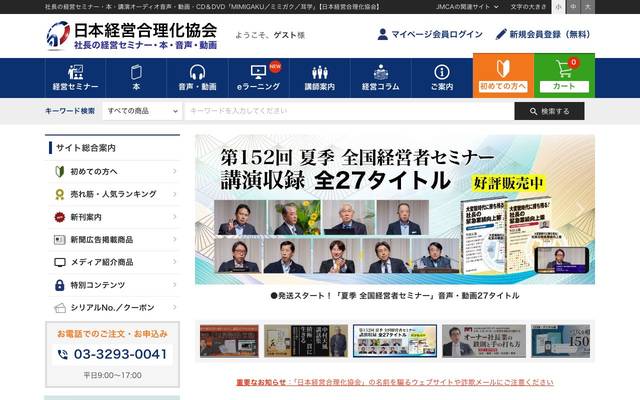
Task: Click the 03-3293-0041 phone number
Action: (x=120, y=354)
